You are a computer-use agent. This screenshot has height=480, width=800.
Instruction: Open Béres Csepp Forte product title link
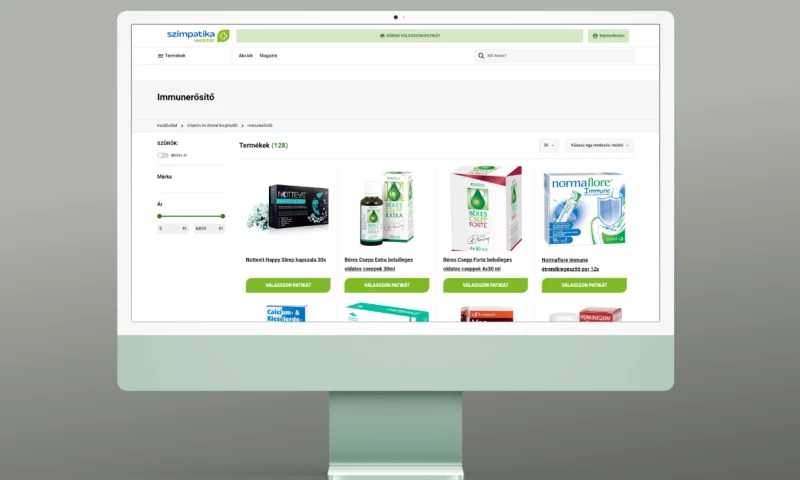tap(478, 264)
